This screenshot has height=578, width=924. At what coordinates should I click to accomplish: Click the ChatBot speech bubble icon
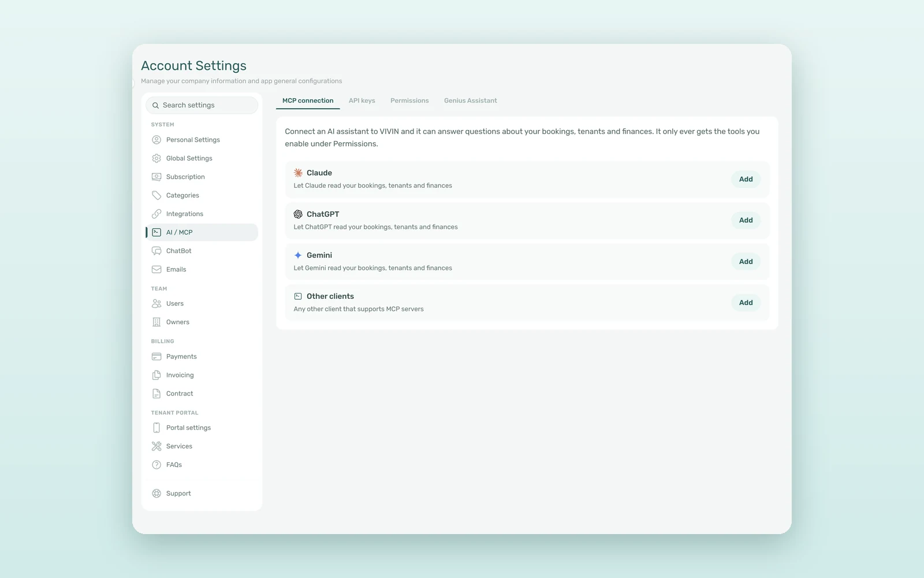click(x=157, y=251)
